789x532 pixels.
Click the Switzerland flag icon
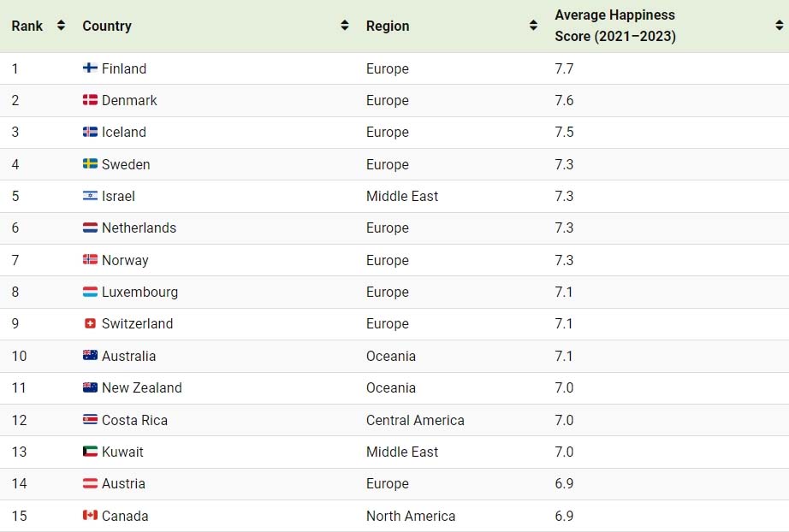(x=90, y=323)
